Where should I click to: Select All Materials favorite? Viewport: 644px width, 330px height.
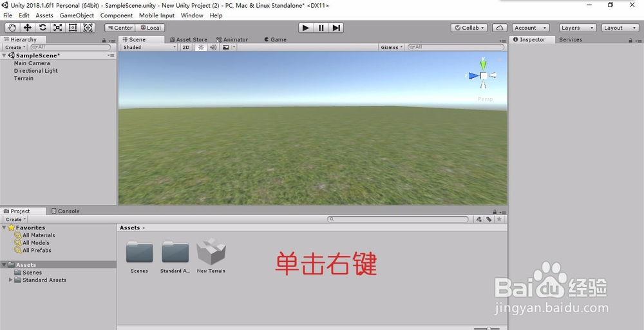click(39, 235)
